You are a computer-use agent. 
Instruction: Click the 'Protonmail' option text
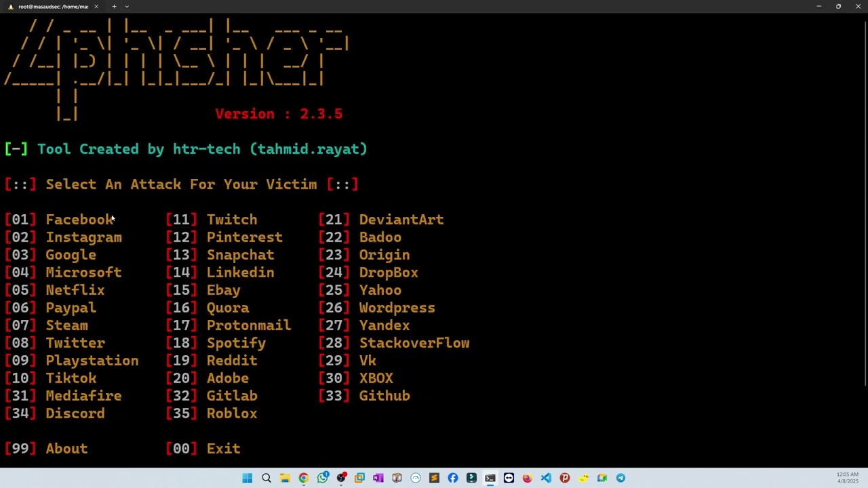point(249,325)
